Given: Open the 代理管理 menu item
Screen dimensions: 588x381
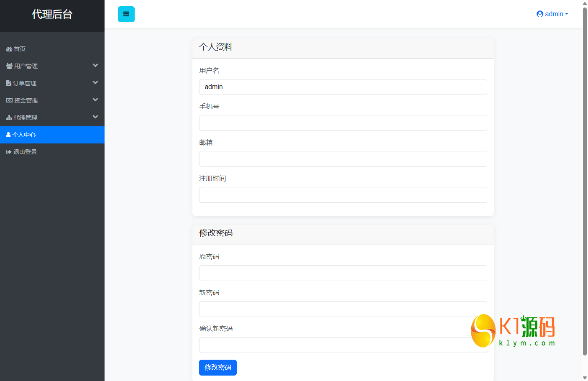Looking at the screenshot, I should (x=52, y=118).
